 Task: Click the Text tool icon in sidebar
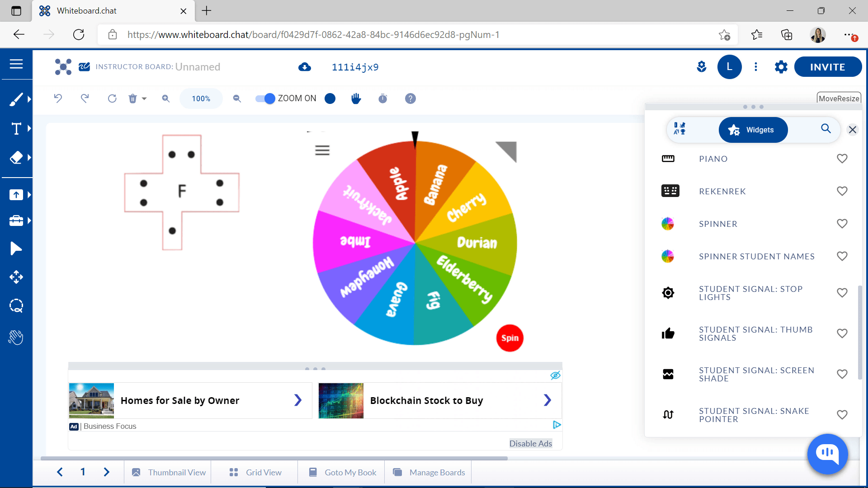pos(16,129)
